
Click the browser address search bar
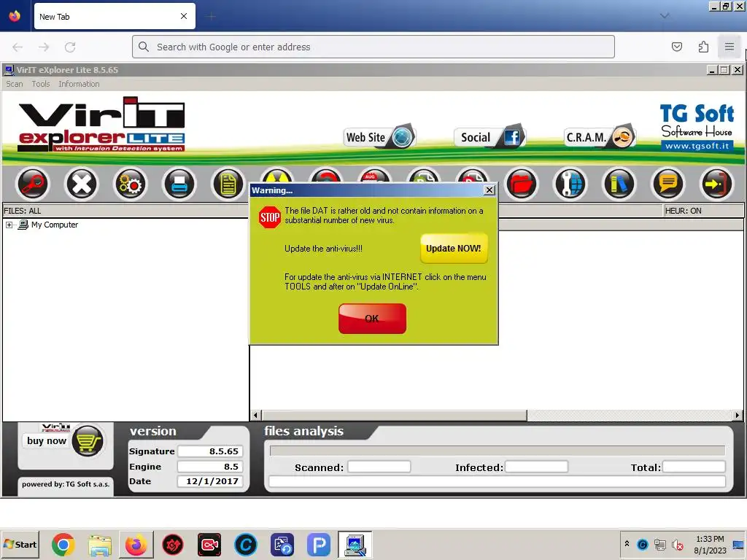pyautogui.click(x=373, y=47)
